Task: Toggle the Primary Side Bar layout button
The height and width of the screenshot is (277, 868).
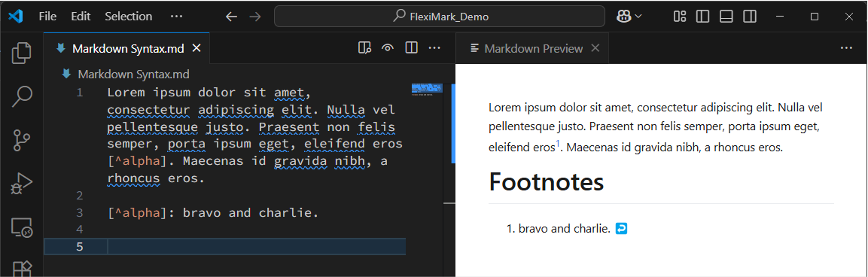Action: [702, 17]
